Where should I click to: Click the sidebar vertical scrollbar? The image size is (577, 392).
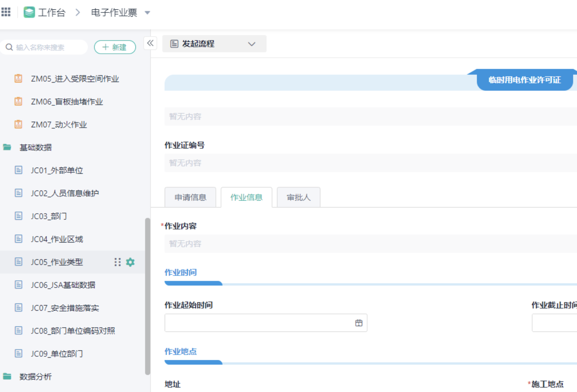pyautogui.click(x=147, y=297)
